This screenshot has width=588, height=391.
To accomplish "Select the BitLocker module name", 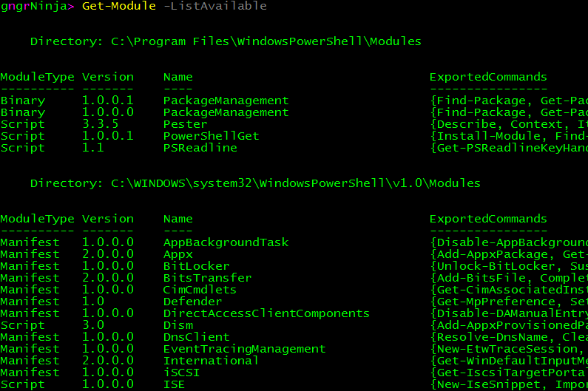I will [x=196, y=266].
